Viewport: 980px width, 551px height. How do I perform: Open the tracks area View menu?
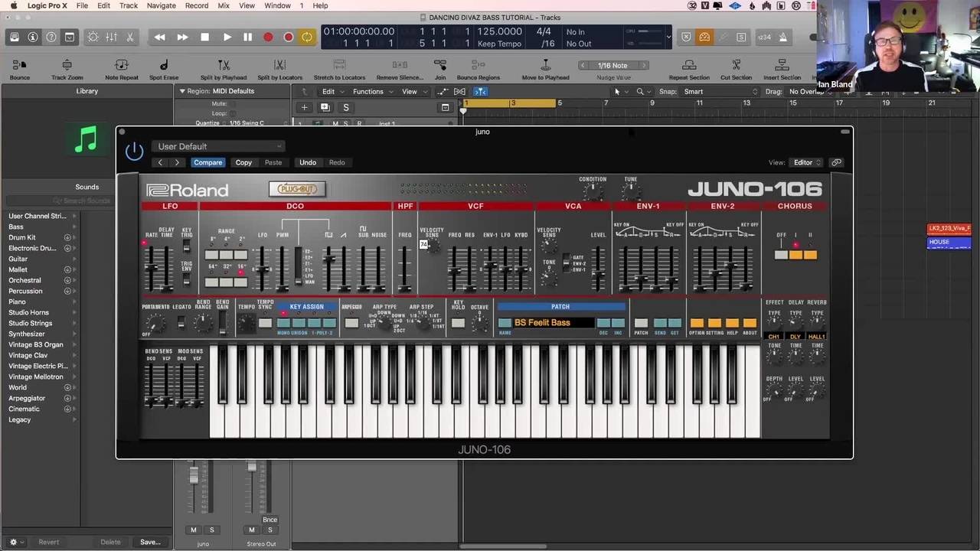(x=413, y=92)
